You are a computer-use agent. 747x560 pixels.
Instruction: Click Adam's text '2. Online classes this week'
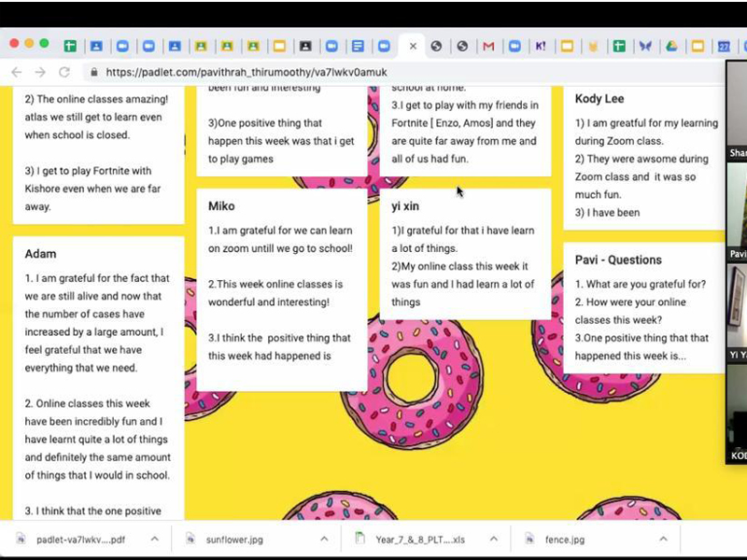87,404
